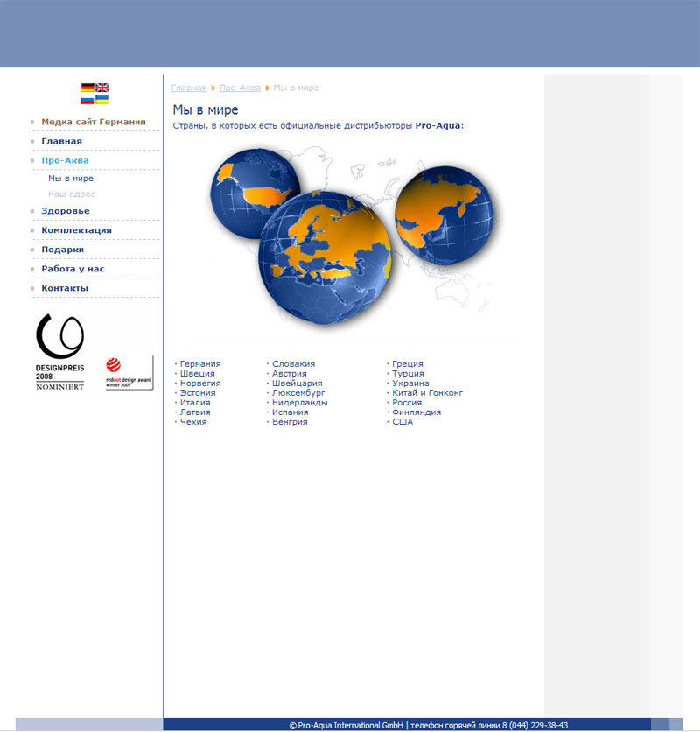This screenshot has width=700, height=732.
Task: Open the Про-Аква menu section
Action: point(65,160)
